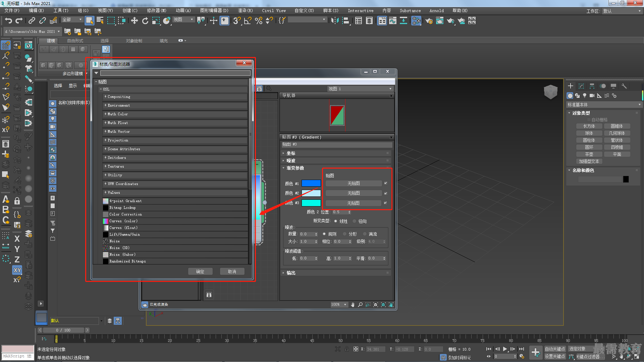Select 湍流 noise radio button
Screen dimensions: 644x362
tap(365, 234)
